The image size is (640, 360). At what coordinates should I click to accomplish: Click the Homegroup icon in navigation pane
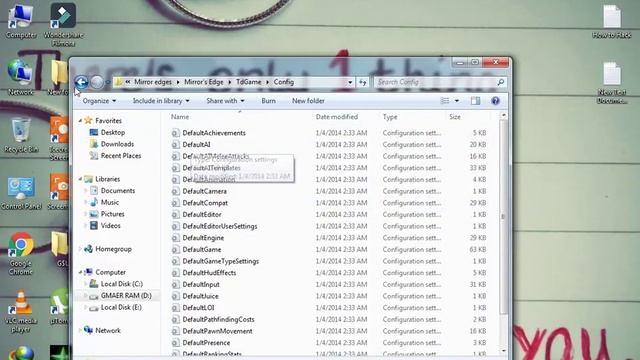(88, 249)
